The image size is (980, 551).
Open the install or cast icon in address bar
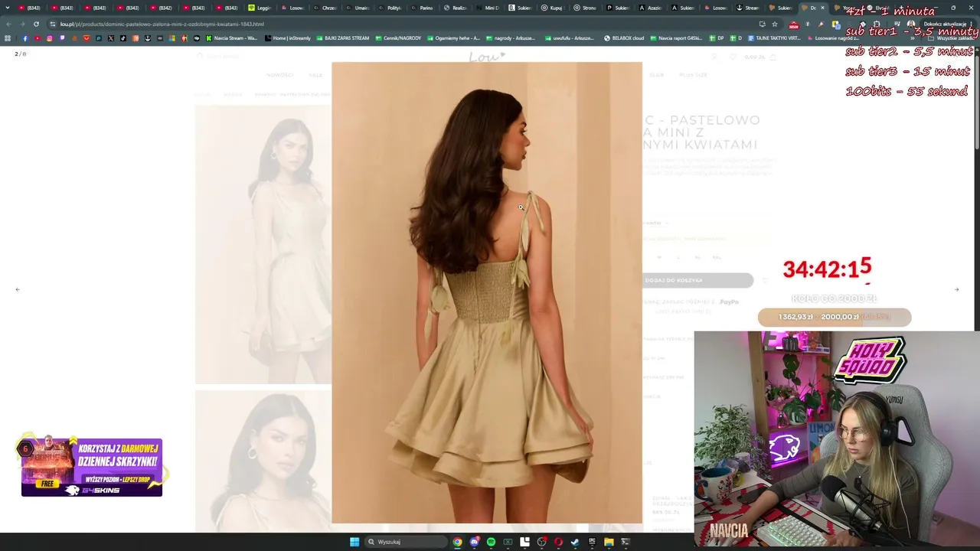tap(762, 24)
